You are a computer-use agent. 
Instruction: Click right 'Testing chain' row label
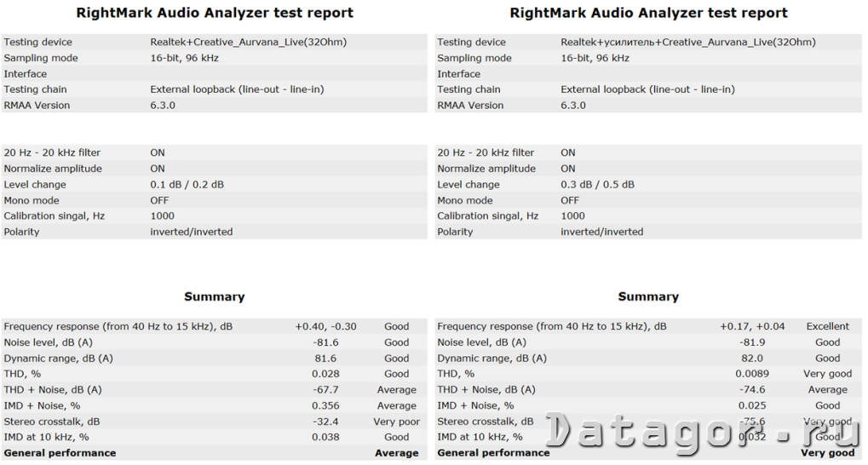pos(468,89)
